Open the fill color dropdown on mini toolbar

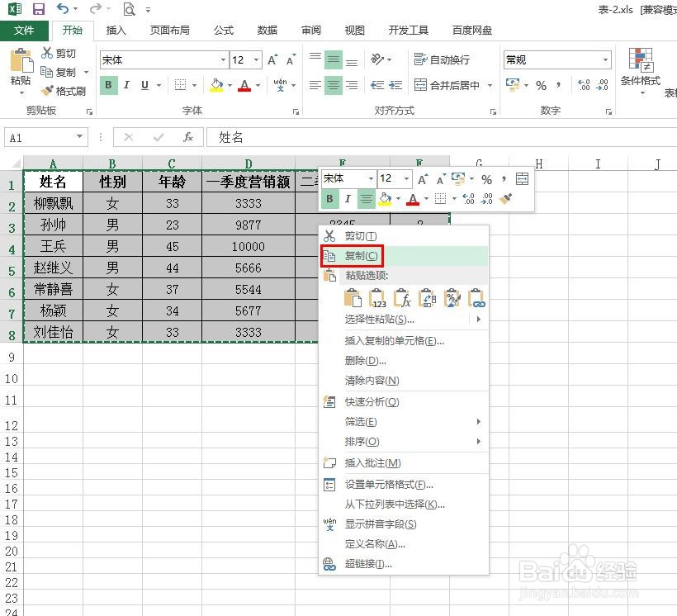point(396,198)
